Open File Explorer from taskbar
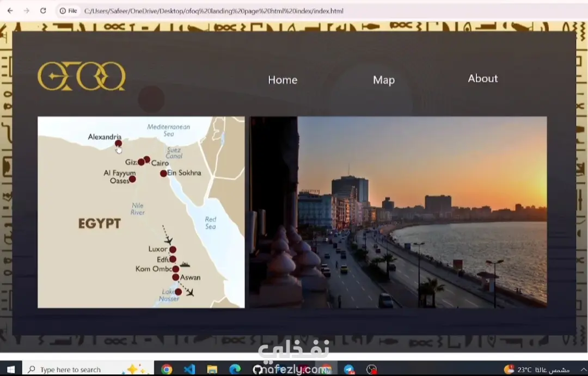 coord(212,369)
